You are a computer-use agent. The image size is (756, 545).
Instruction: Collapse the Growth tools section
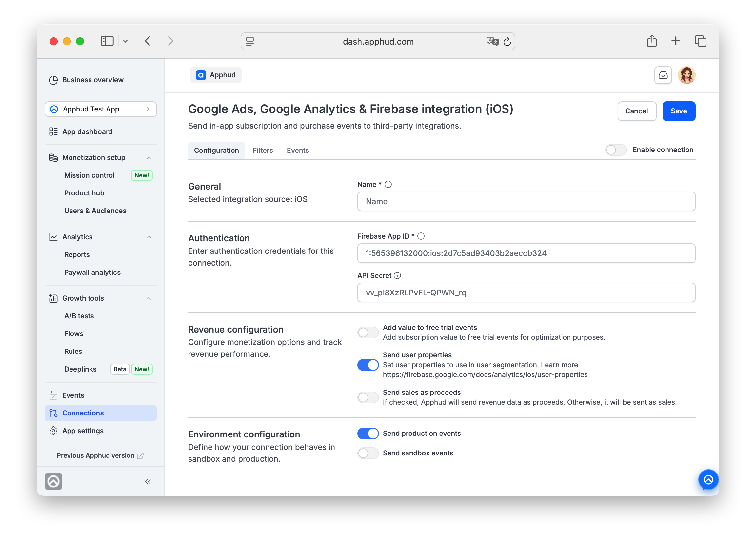point(149,298)
